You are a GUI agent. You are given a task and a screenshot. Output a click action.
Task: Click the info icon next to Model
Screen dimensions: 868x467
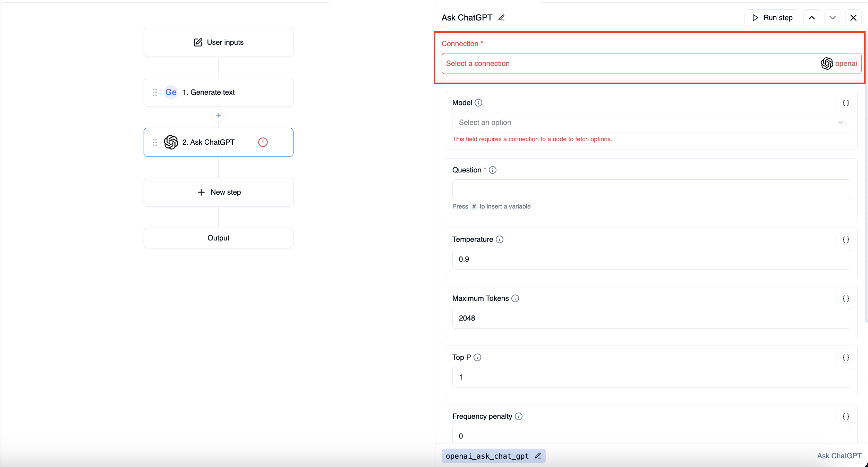pyautogui.click(x=478, y=103)
